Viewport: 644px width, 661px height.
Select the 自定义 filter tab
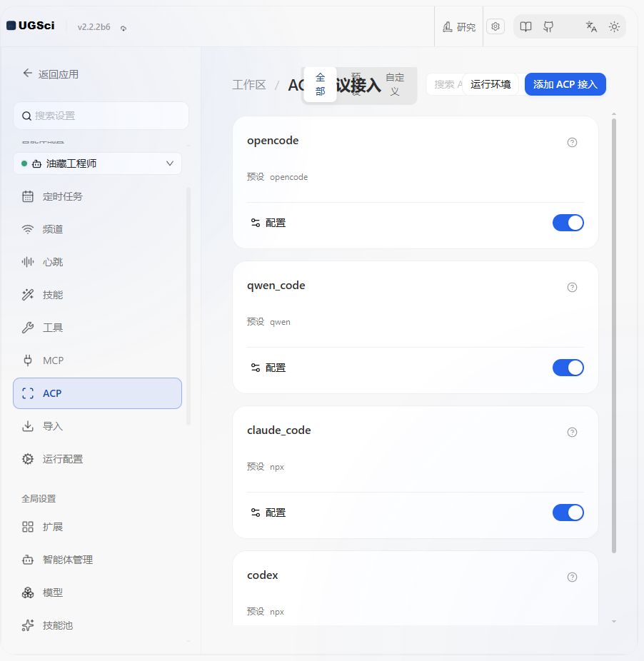pyautogui.click(x=395, y=84)
